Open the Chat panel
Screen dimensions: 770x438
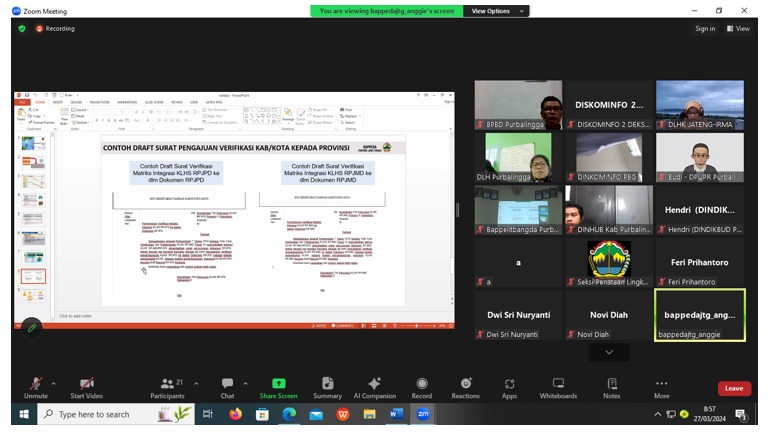[x=227, y=387]
